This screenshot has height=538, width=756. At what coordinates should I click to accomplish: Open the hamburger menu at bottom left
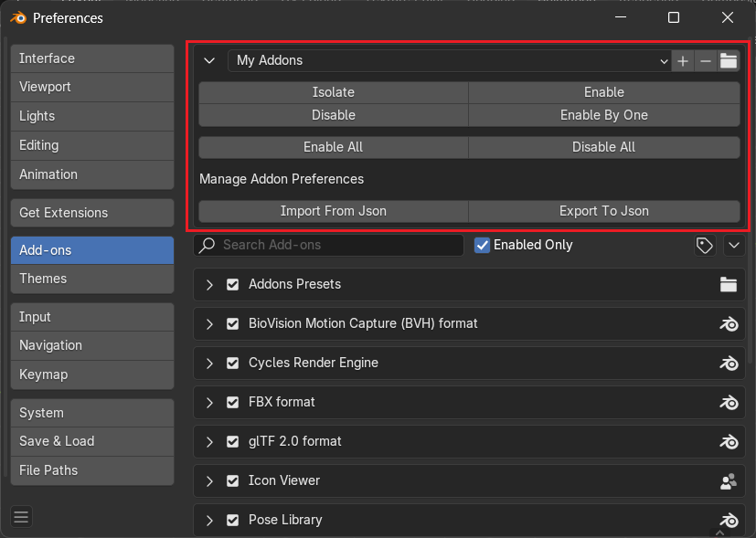(x=22, y=517)
